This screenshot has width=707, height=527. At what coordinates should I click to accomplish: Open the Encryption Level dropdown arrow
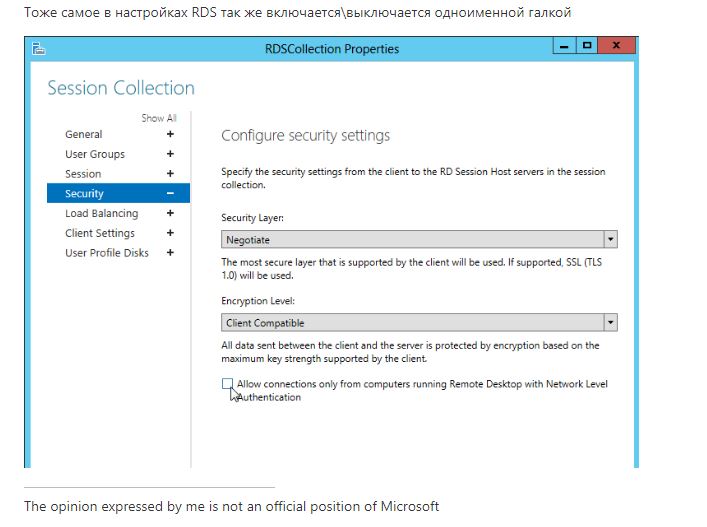point(610,323)
